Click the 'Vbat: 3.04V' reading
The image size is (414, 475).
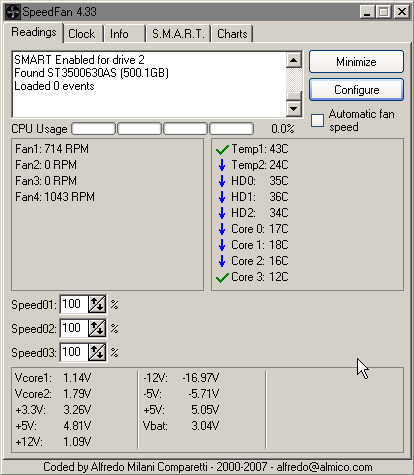(181, 426)
